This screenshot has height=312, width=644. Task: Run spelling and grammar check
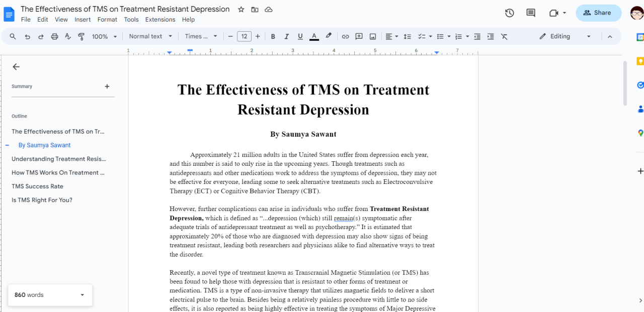click(x=68, y=37)
